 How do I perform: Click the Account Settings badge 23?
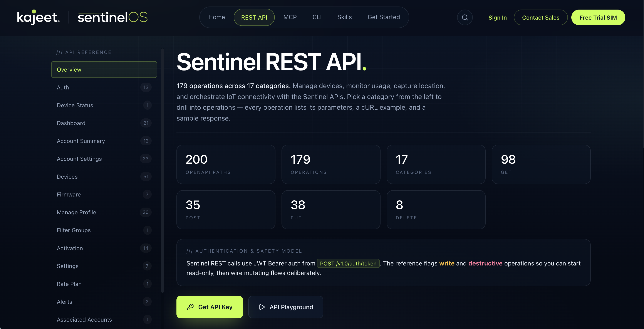[146, 159]
